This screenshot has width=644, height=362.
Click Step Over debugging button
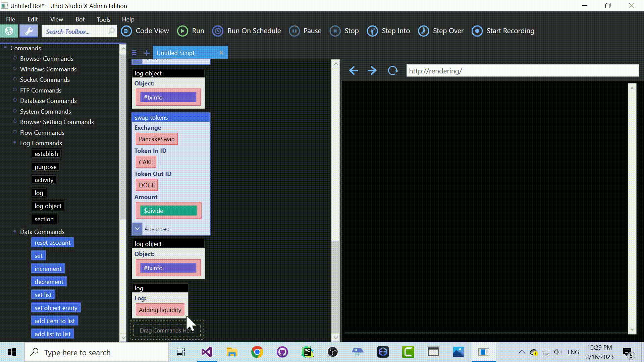441,31
